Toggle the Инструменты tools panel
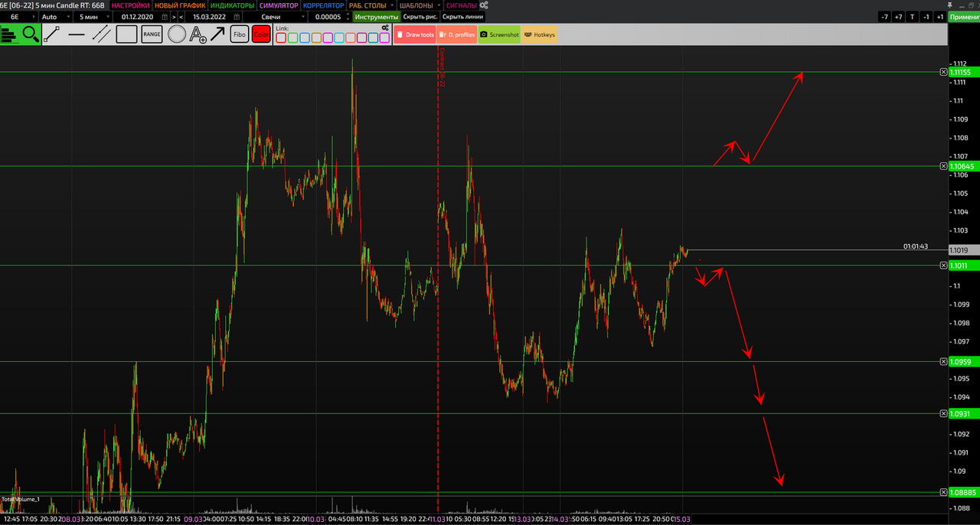This screenshot has width=980, height=525. click(377, 17)
